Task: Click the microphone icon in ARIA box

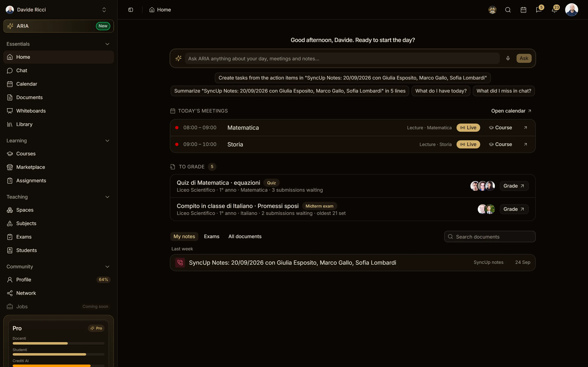Action: click(x=508, y=58)
